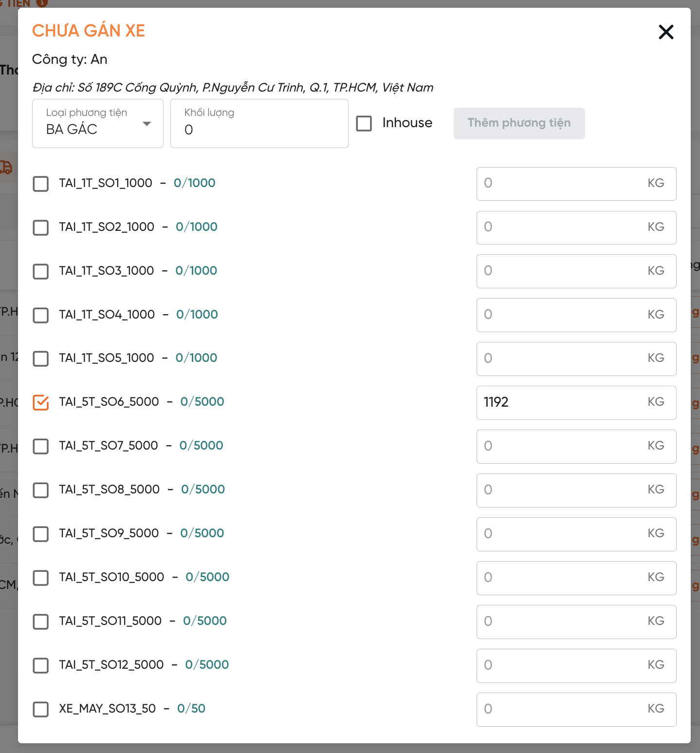The image size is (700, 753).
Task: Click the KG field for TAI_1T_SO3_1000
Action: [x=576, y=271]
